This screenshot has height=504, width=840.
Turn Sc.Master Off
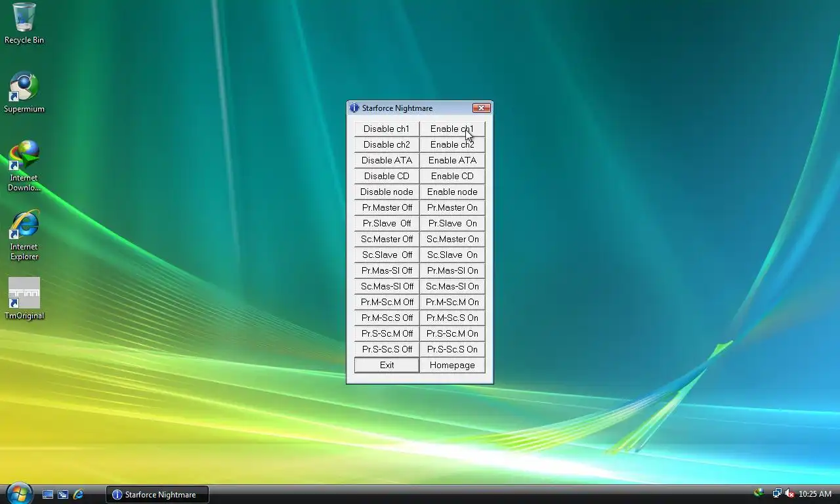pos(387,239)
